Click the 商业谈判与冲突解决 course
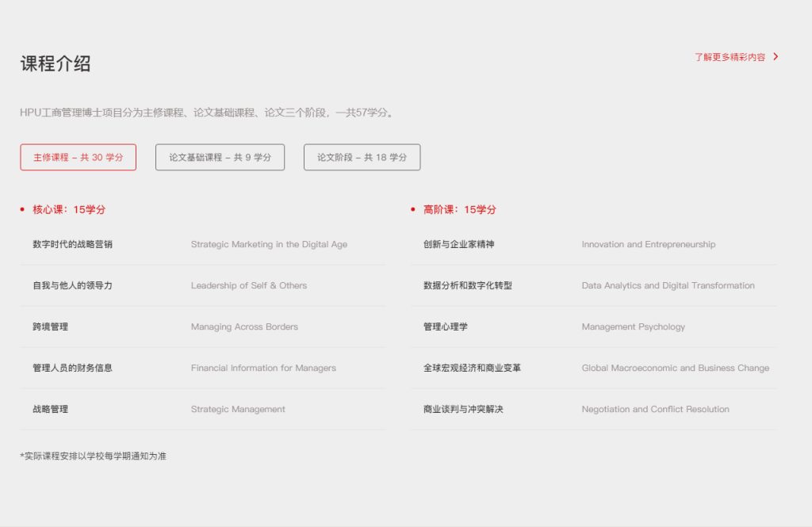 click(463, 409)
